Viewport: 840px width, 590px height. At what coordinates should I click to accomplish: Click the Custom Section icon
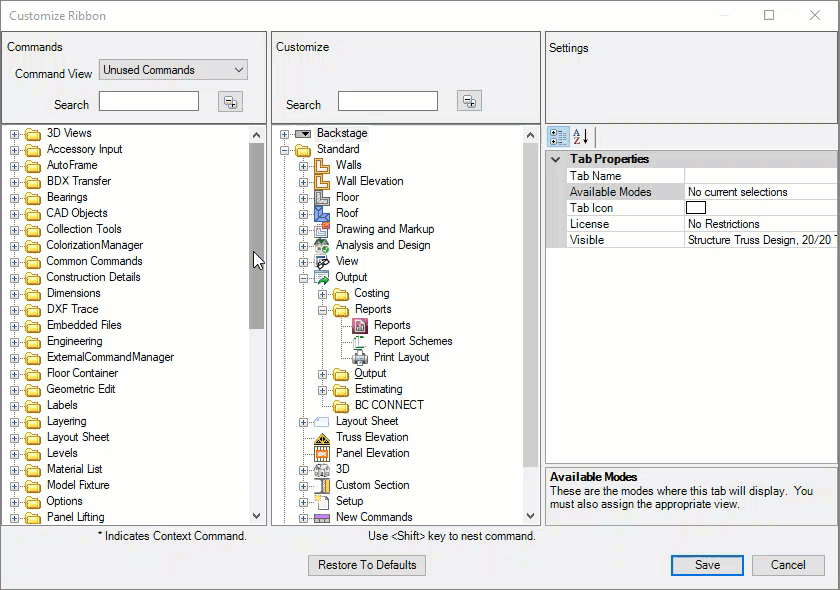(x=321, y=486)
